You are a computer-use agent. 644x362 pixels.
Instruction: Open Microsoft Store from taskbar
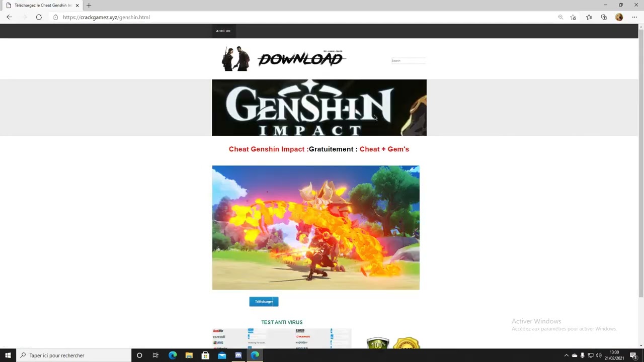tap(205, 355)
